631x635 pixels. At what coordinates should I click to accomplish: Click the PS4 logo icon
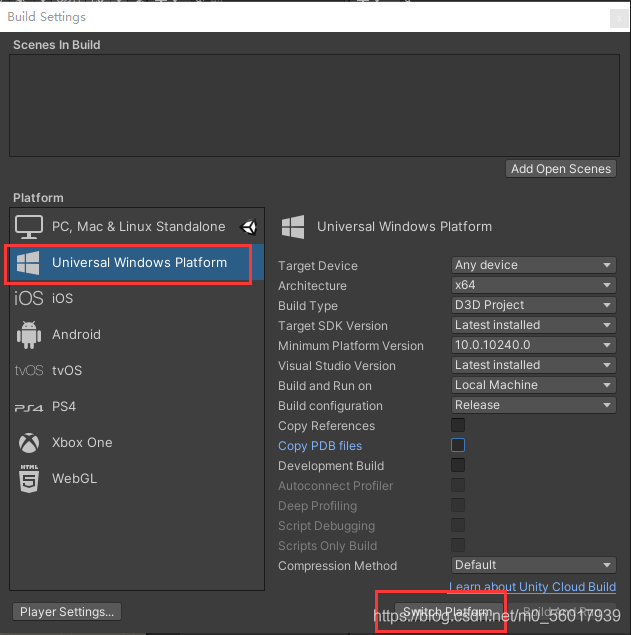[x=29, y=407]
